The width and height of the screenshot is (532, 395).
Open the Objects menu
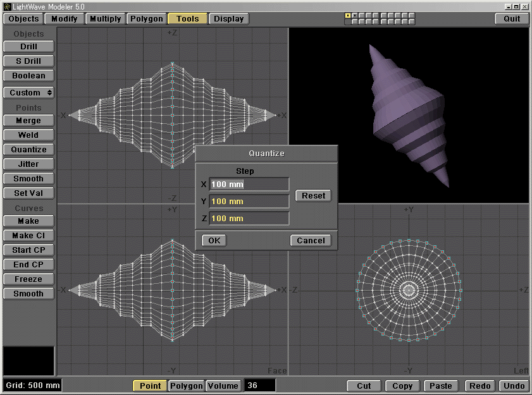coord(23,18)
